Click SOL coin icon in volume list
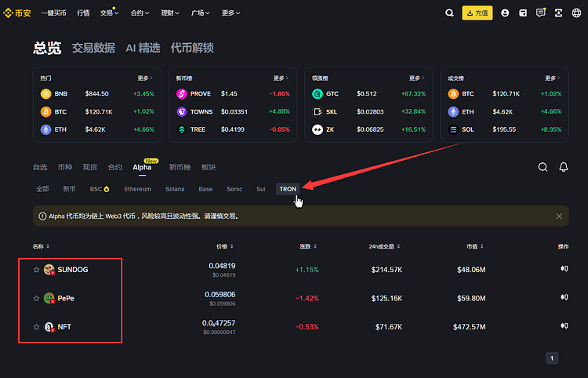The width and height of the screenshot is (588, 378). pos(453,129)
